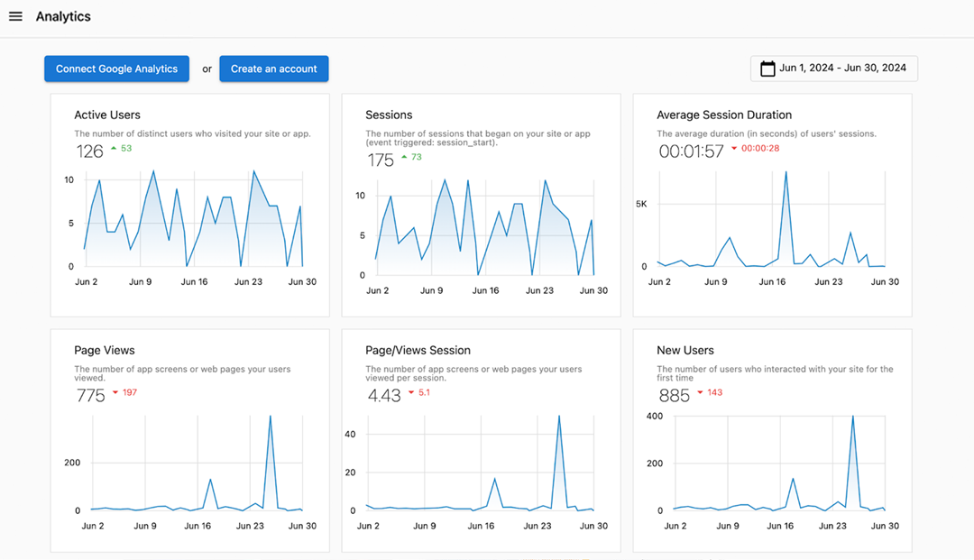This screenshot has height=560, width=974.
Task: Click the Connect Google Analytics button
Action: pyautogui.click(x=116, y=69)
